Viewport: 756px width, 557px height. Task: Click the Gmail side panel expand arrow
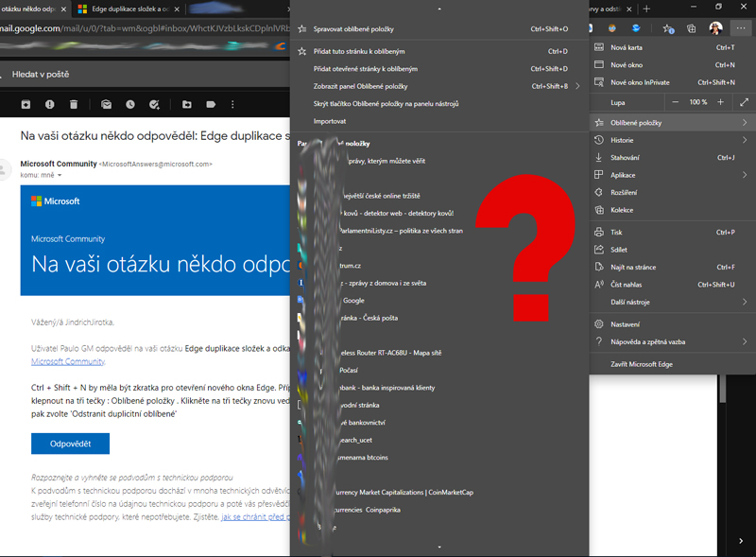741,541
